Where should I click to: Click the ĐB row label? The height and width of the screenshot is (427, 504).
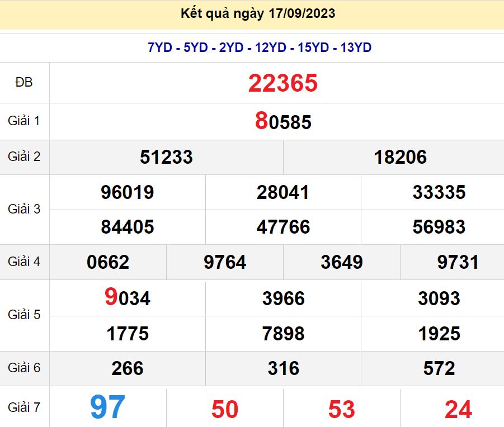pyautogui.click(x=24, y=83)
